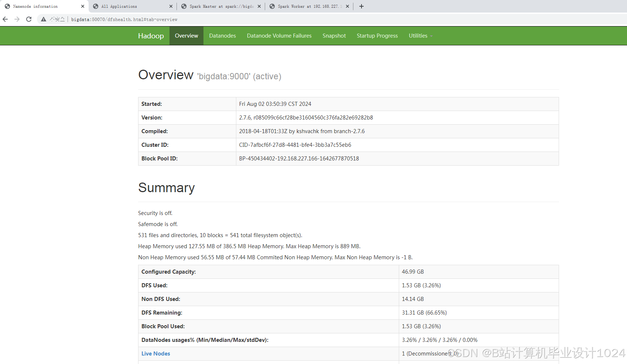Click the 'DFS Remaining:' row label

pos(162,313)
